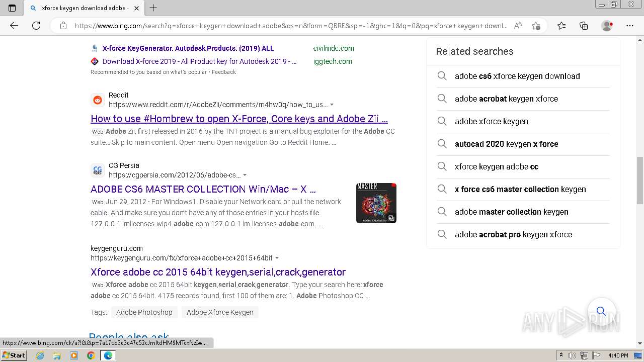Open the profile avatar icon

click(607, 26)
